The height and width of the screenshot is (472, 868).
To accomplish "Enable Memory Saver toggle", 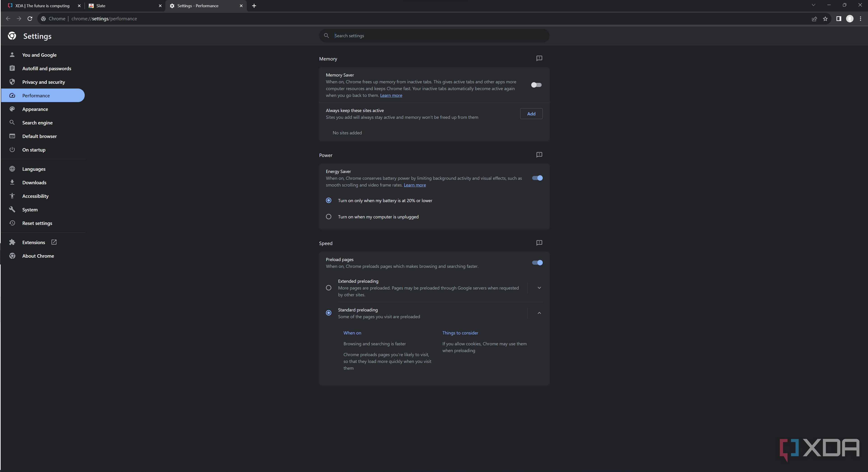I will click(x=536, y=85).
